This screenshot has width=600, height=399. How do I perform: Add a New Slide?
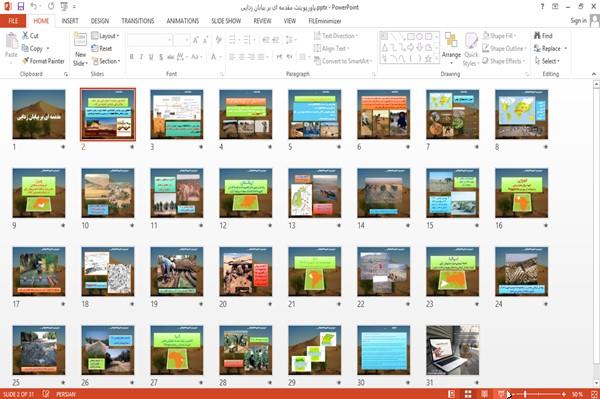tap(80, 49)
